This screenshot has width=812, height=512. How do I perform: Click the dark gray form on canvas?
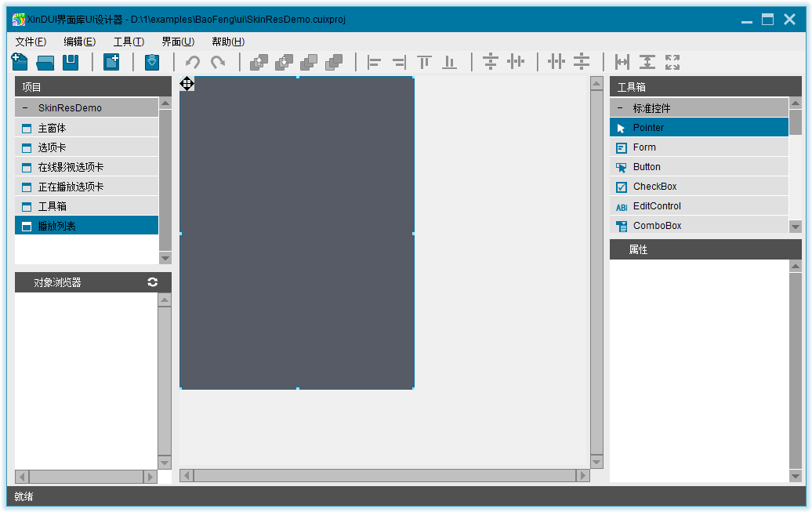297,233
